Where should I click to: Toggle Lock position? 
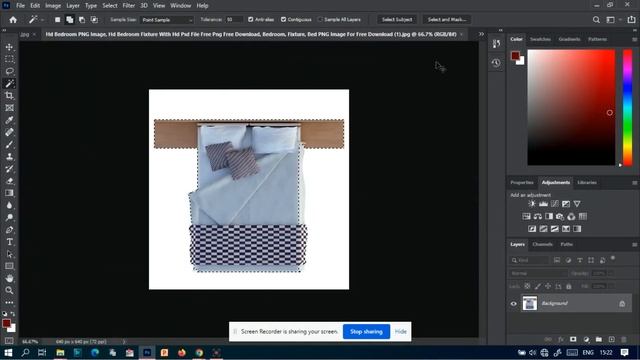coord(548,286)
